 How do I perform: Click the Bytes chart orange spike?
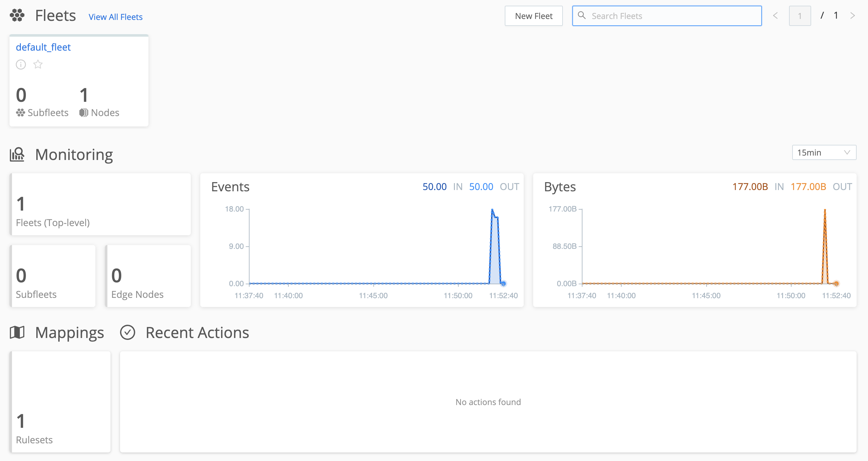pos(825,246)
